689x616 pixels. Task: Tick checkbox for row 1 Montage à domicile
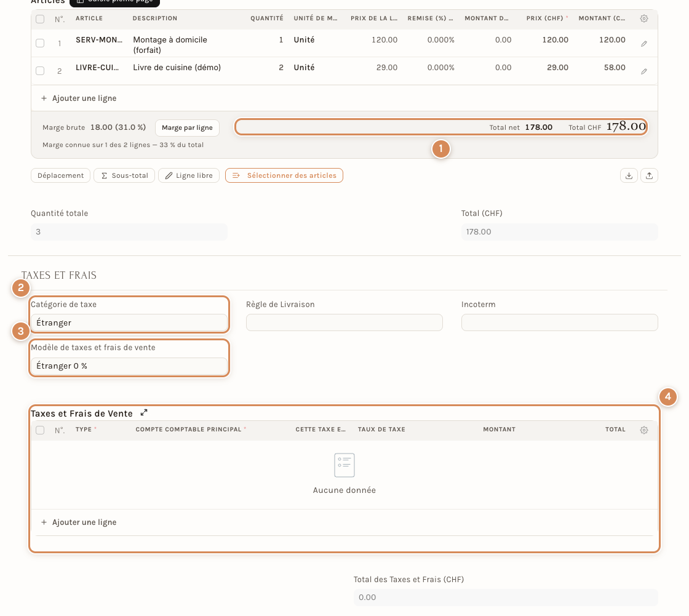tap(40, 43)
